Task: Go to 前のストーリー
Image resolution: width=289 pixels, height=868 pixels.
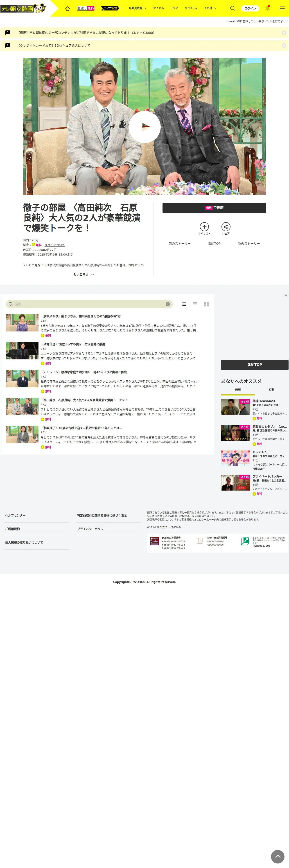Action: click(x=180, y=244)
